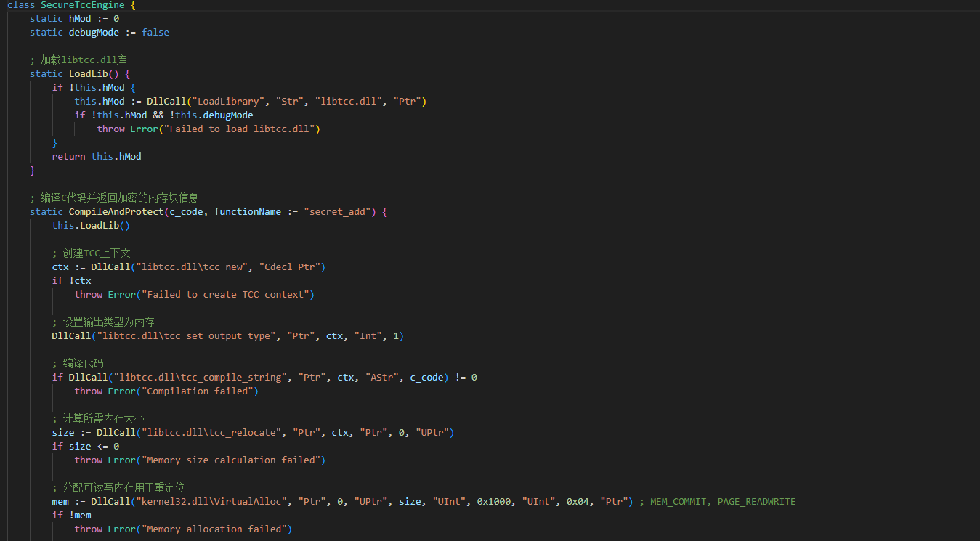This screenshot has width=980, height=541.
Task: Click "!= 0" comparison on compile_string line
Action: click(x=466, y=378)
